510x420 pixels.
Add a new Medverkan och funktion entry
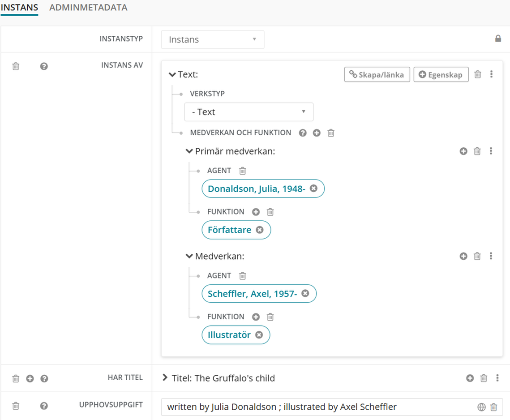317,133
